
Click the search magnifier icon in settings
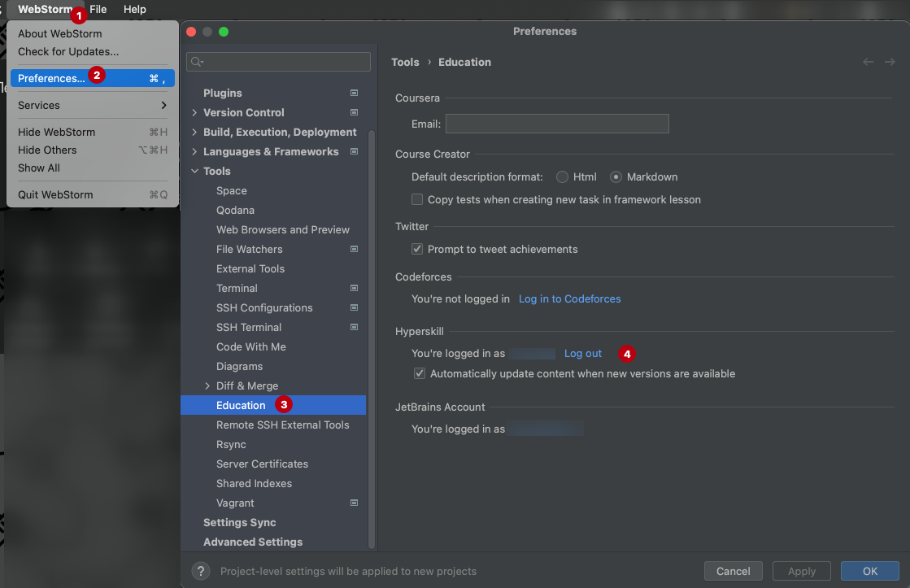198,62
